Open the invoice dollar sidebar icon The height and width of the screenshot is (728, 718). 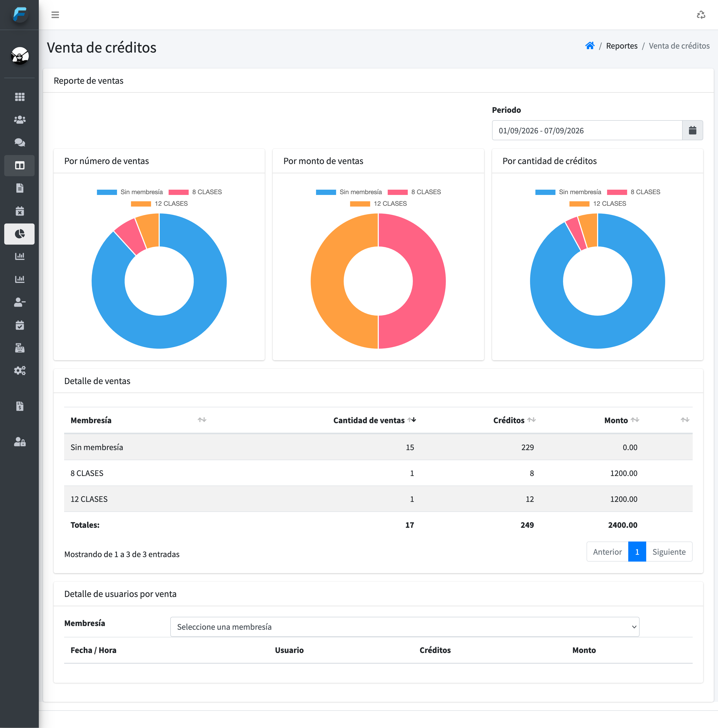coord(20,406)
